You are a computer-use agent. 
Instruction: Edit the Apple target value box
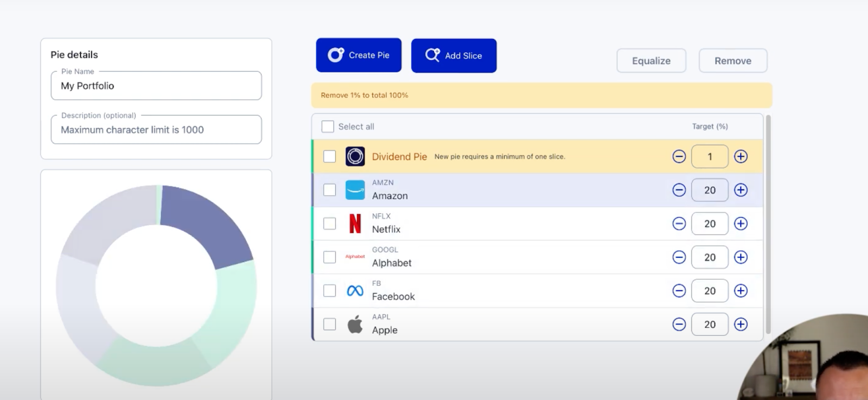tap(710, 325)
